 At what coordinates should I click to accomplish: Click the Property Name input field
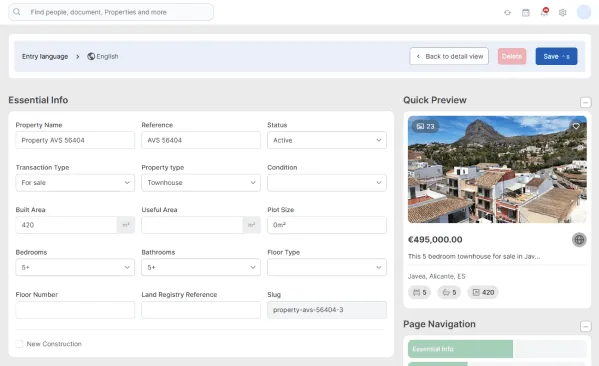click(75, 140)
